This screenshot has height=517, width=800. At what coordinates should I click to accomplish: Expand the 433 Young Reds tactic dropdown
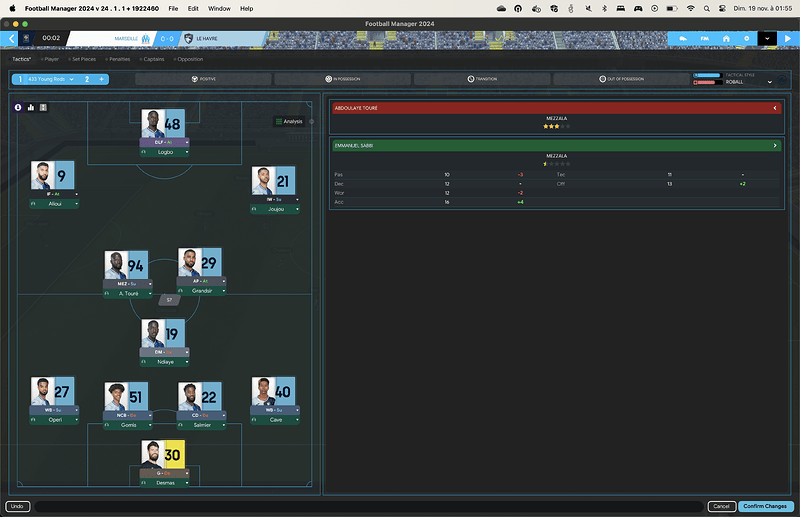[71, 79]
